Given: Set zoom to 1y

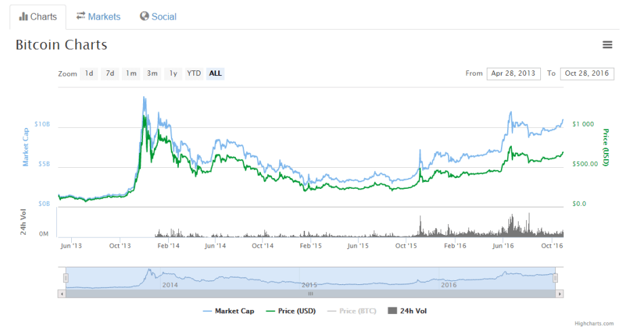Looking at the screenshot, I should click(x=173, y=73).
